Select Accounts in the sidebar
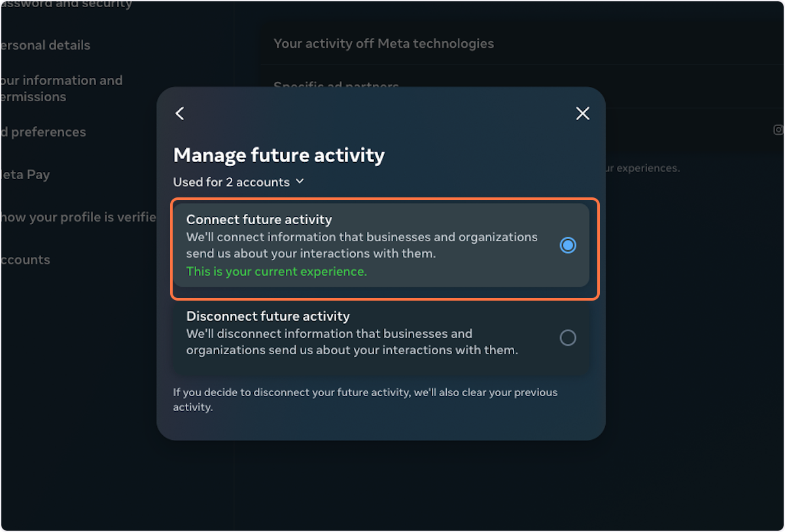 click(25, 259)
